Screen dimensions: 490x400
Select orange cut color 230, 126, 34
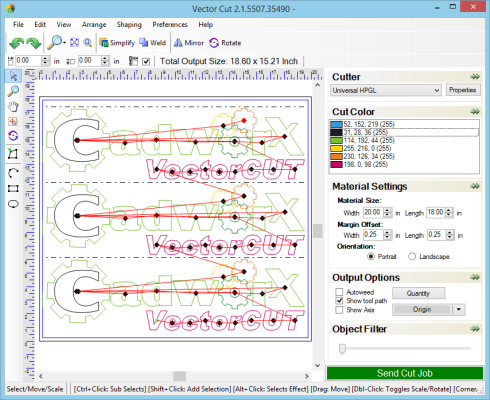point(404,156)
